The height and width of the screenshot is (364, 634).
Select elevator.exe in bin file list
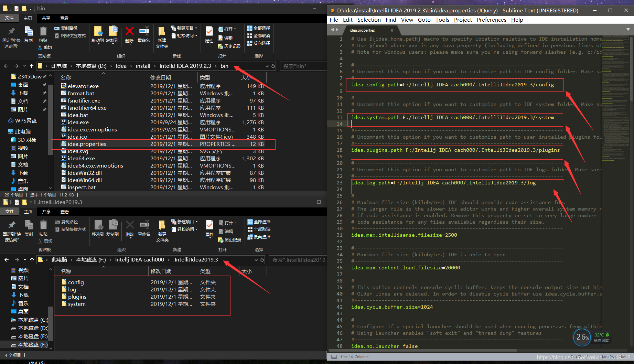coord(83,86)
